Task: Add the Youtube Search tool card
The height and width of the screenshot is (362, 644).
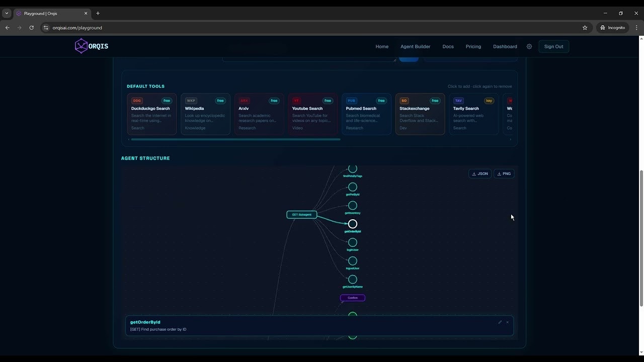Action: pyautogui.click(x=312, y=114)
